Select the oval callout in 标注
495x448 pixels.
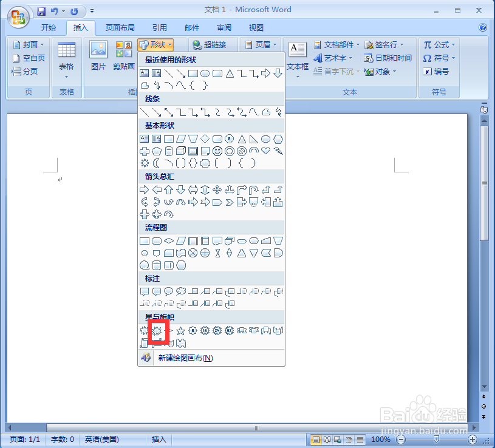coord(169,291)
